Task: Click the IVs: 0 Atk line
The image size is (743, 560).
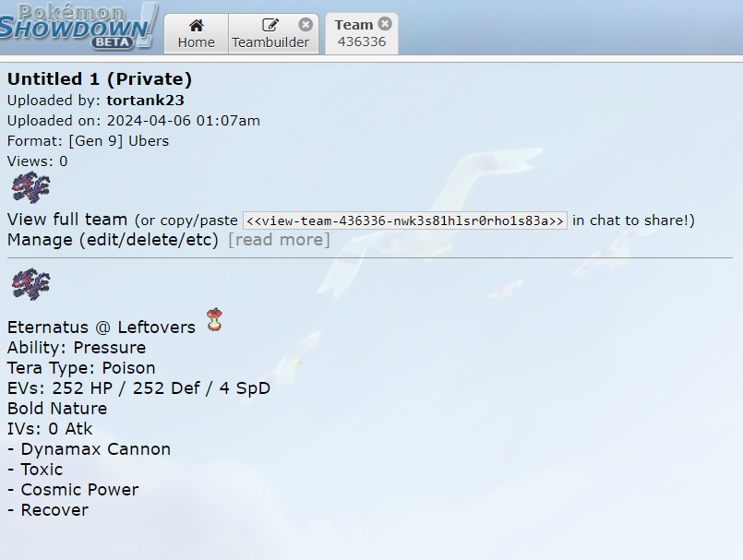Action: [50, 429]
